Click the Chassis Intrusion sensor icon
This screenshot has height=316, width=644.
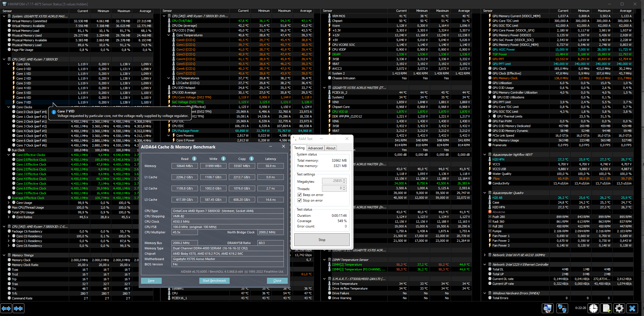click(330, 78)
